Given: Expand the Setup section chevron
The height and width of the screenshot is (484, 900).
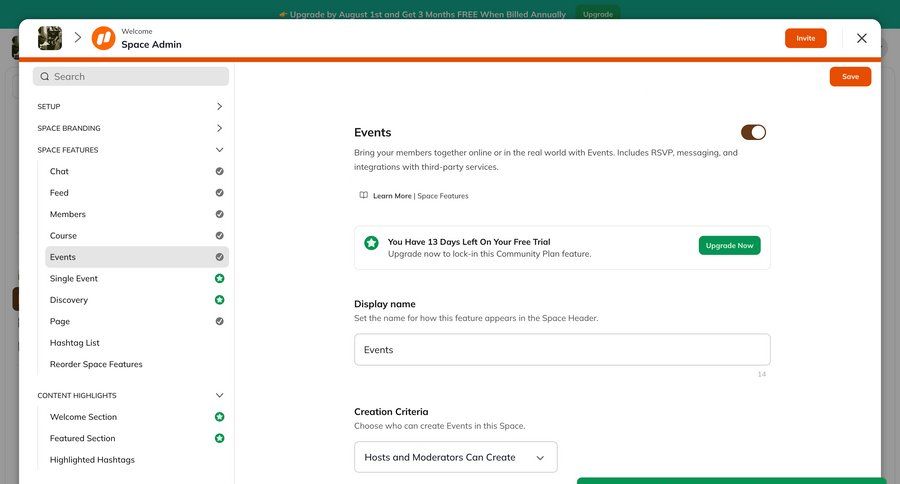Looking at the screenshot, I should [x=219, y=106].
